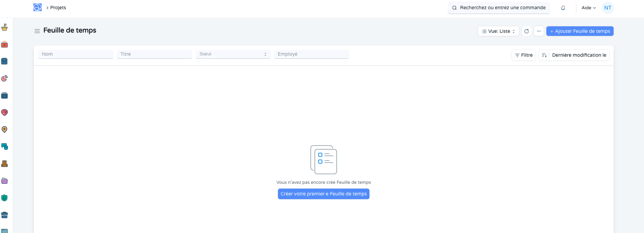Open the orange building sidebar icon
This screenshot has height=233, width=644.
4,164
